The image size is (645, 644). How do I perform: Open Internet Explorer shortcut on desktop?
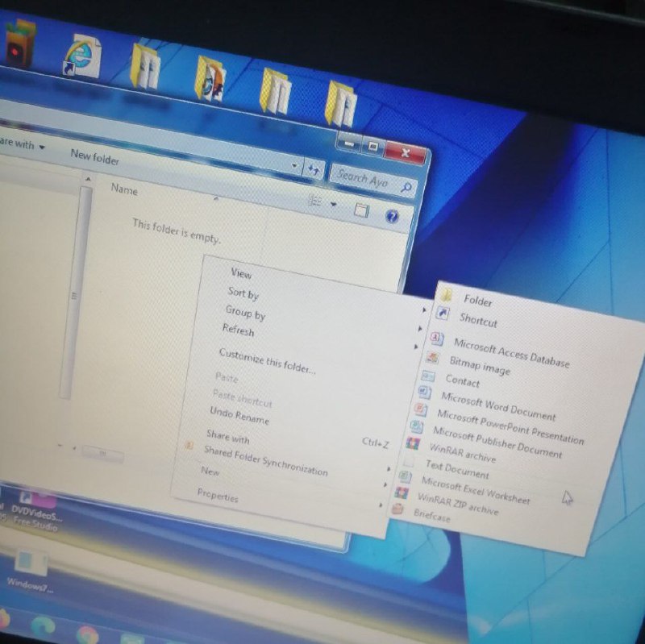coord(82,56)
